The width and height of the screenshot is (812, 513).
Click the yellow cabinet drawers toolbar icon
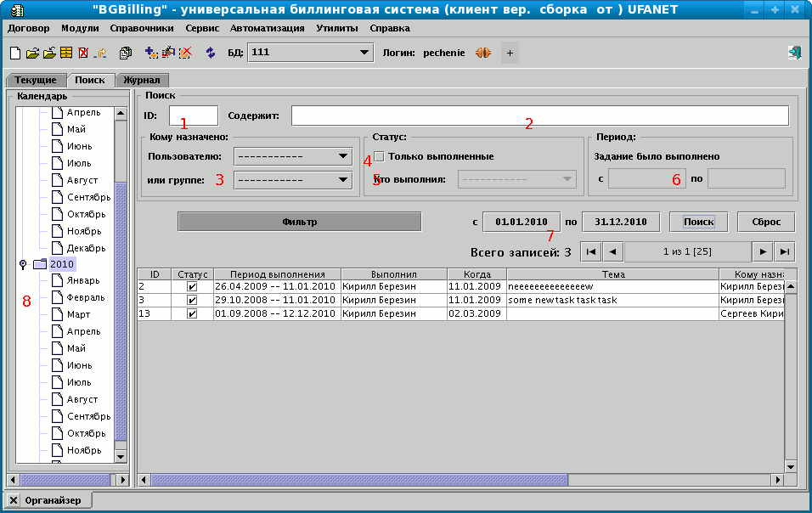click(65, 53)
